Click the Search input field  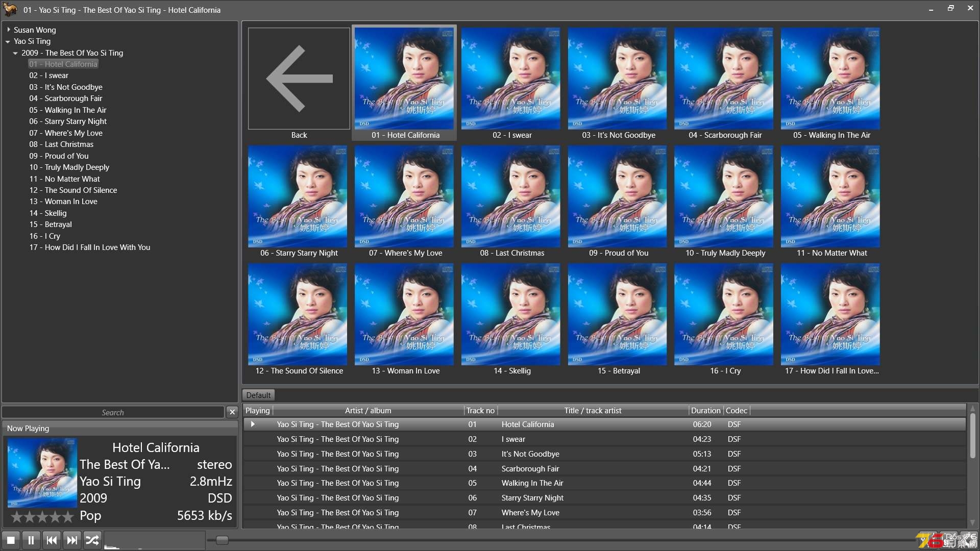113,412
